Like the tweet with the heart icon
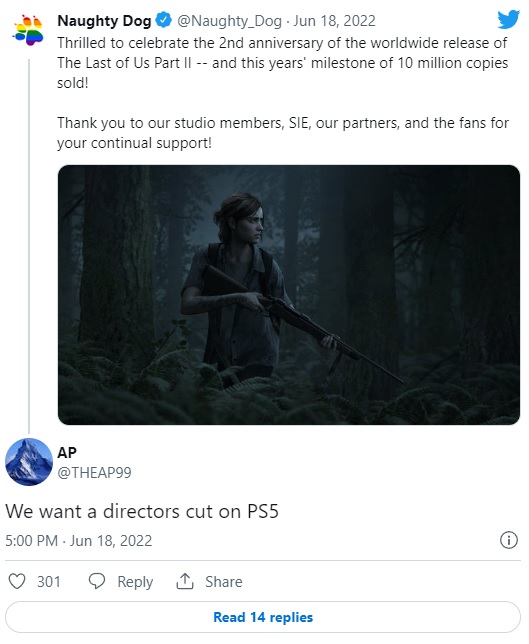The width and height of the screenshot is (529, 644). (17, 582)
